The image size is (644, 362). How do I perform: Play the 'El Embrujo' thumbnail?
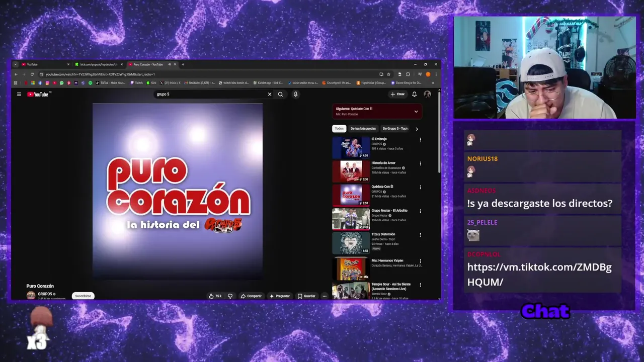[x=351, y=147]
